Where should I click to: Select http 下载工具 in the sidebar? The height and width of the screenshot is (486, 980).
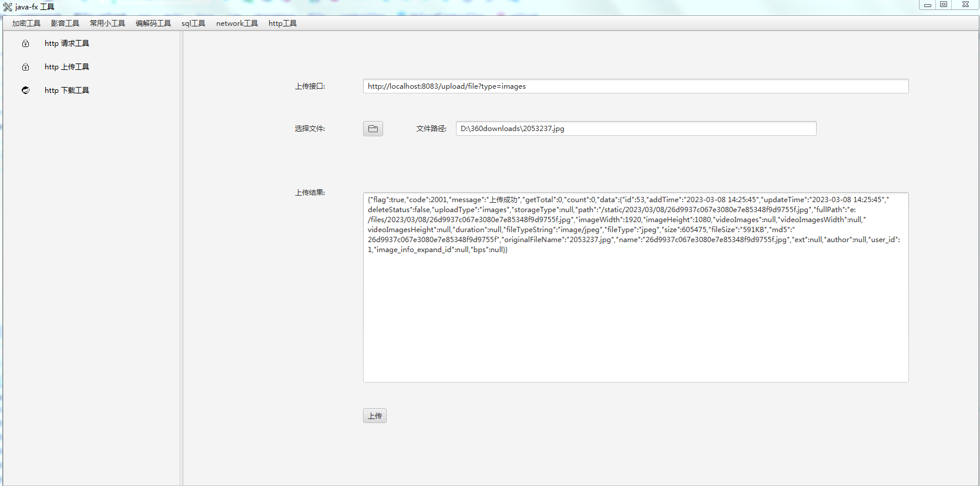[66, 91]
